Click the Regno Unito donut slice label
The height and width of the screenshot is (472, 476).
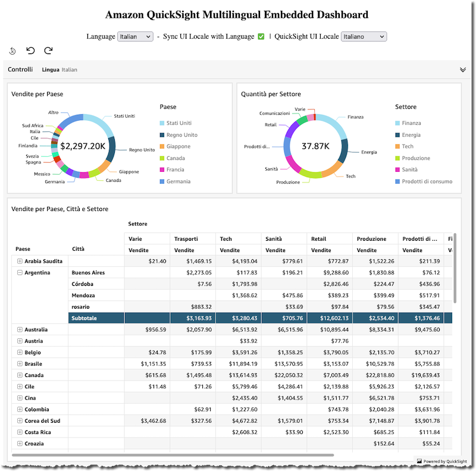(142, 150)
